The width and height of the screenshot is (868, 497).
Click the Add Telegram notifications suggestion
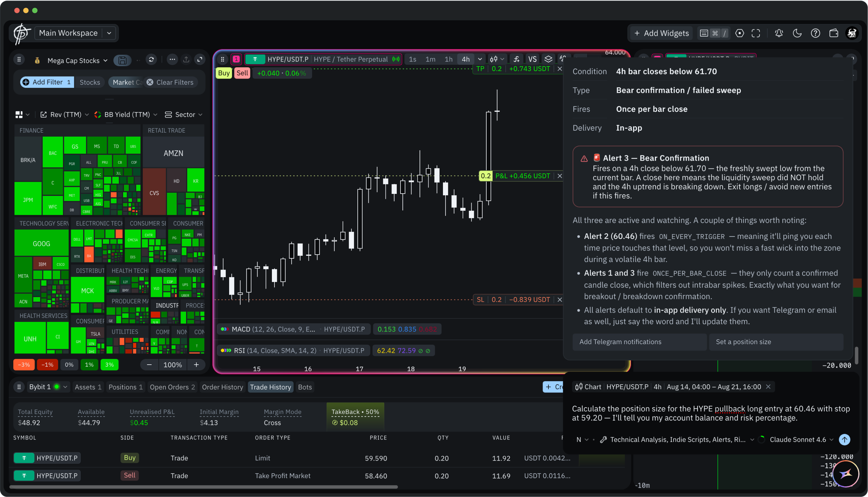(x=639, y=342)
